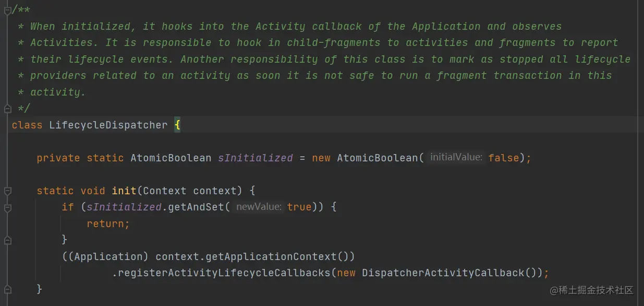Click the false literal in the constructor
The height and width of the screenshot is (306, 644).
point(504,158)
